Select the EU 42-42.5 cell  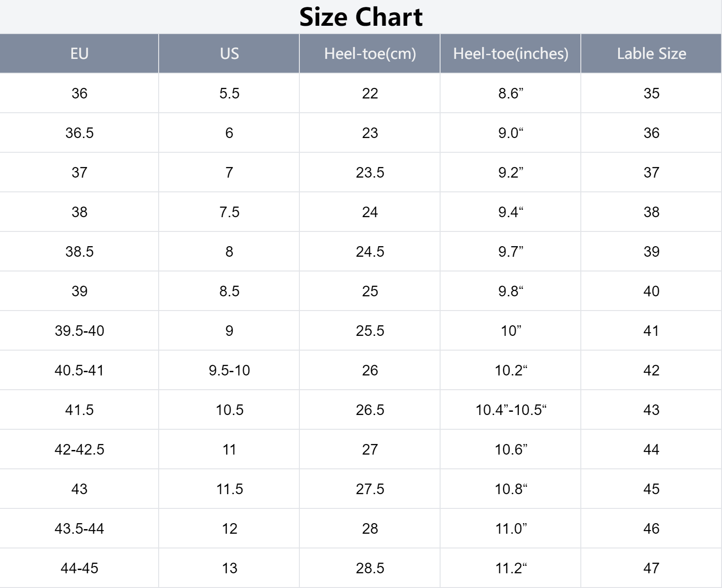[x=79, y=450]
